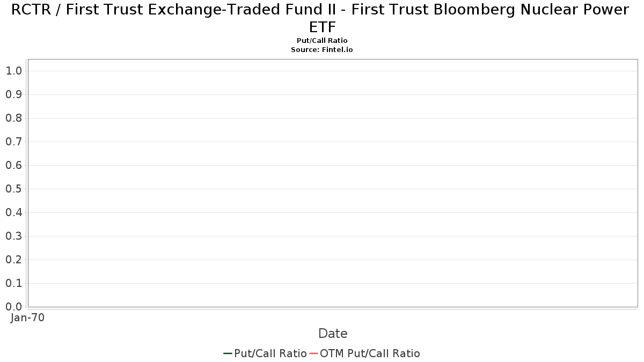The height and width of the screenshot is (362, 644).
Task: Select the 0.4 y-axis label
Action: pos(13,212)
